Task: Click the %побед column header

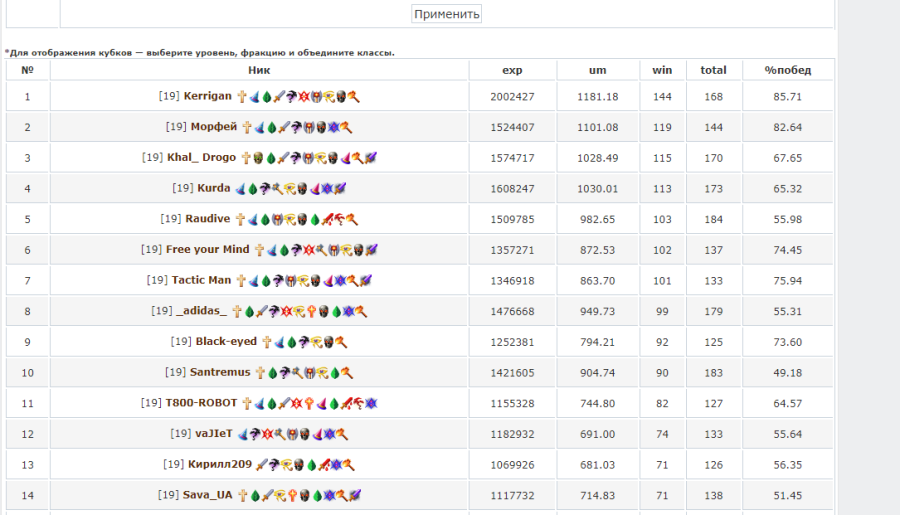Action: pos(788,70)
